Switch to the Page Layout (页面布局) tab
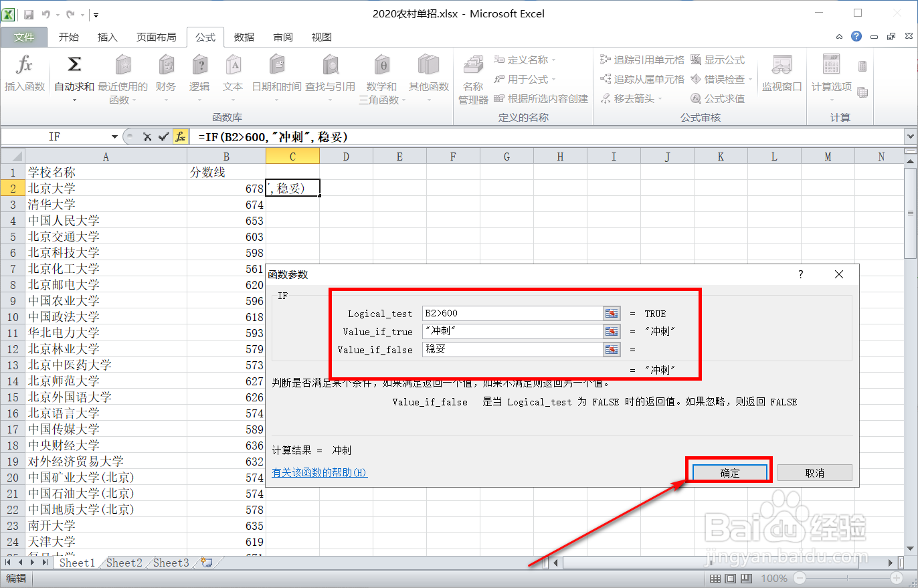The height and width of the screenshot is (588, 918). pyautogui.click(x=156, y=37)
